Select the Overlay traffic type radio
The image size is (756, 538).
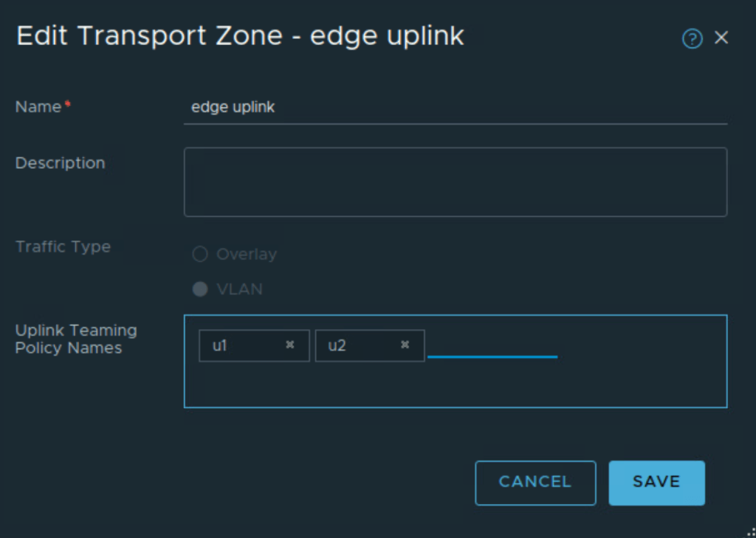coord(200,255)
